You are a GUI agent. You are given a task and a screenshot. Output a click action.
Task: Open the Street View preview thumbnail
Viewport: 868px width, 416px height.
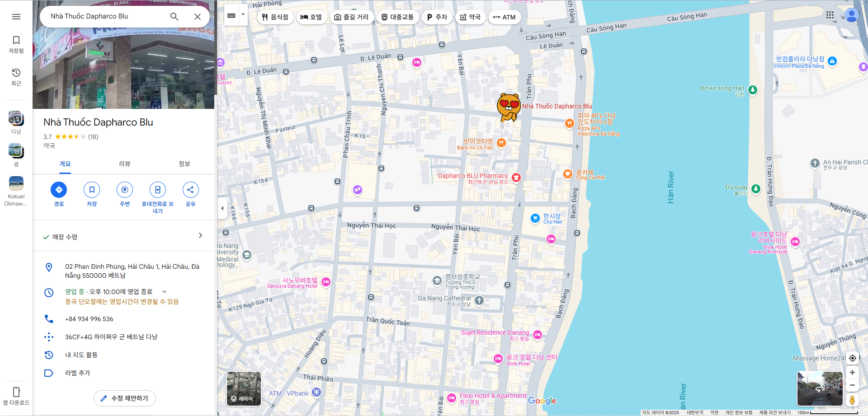[820, 388]
